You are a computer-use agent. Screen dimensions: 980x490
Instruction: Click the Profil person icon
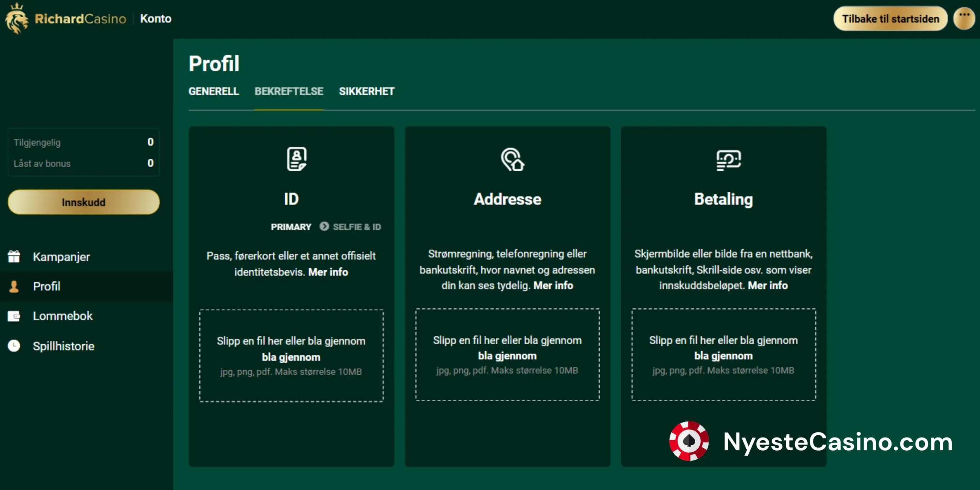(x=14, y=286)
